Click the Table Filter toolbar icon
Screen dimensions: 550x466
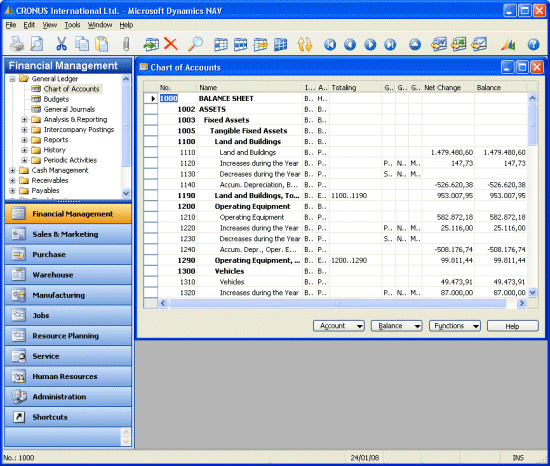pos(241,45)
